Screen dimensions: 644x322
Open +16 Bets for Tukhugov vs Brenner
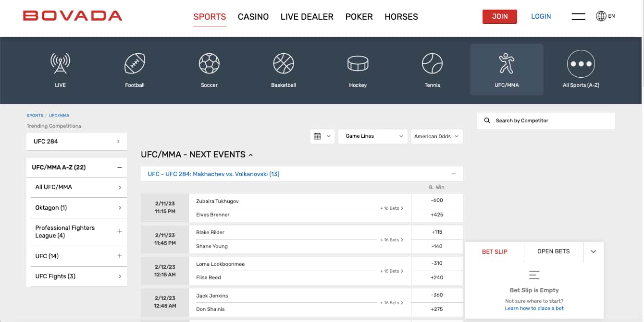[392, 208]
